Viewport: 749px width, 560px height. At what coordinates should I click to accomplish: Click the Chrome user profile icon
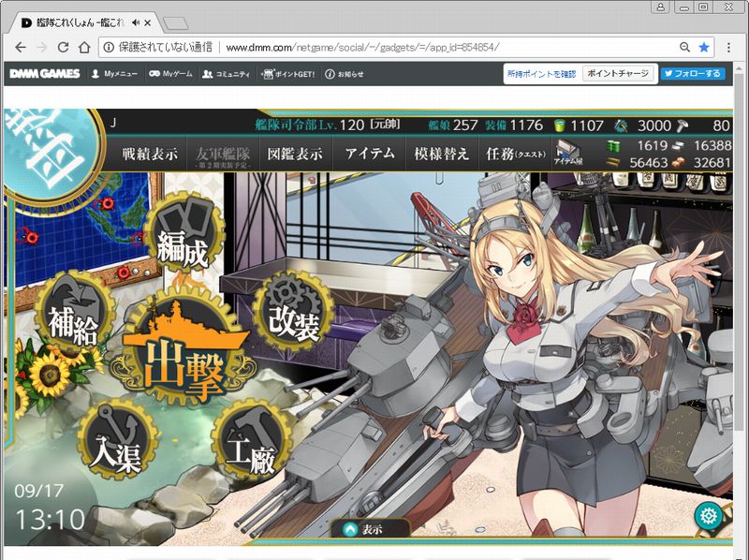(x=661, y=7)
